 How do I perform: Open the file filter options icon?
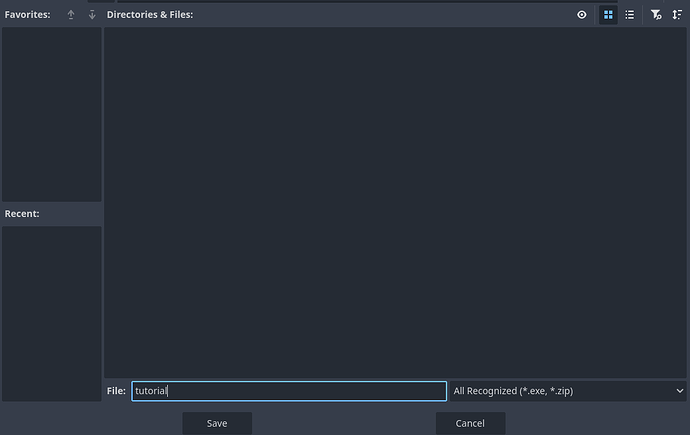656,15
